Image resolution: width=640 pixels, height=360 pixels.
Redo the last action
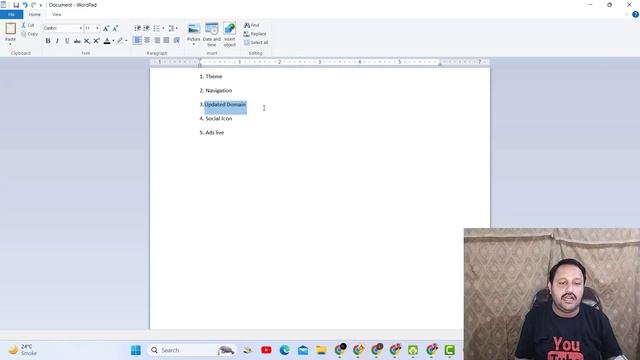[x=33, y=5]
